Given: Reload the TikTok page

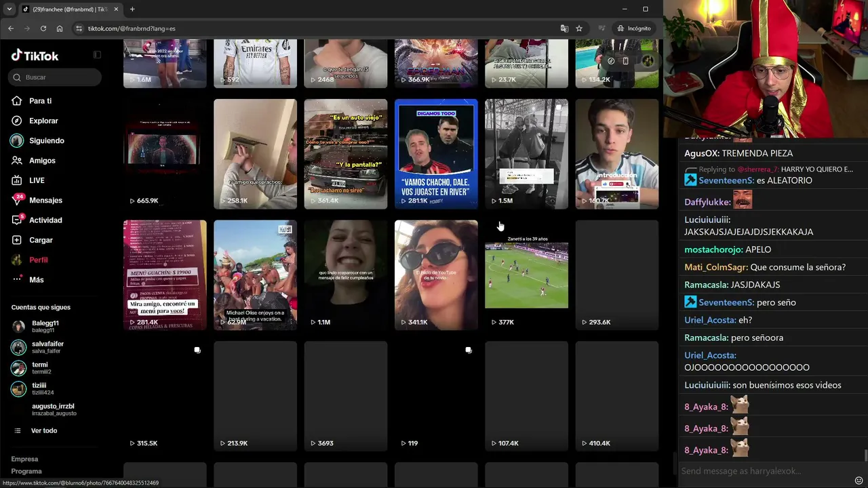Looking at the screenshot, I should click(43, 28).
